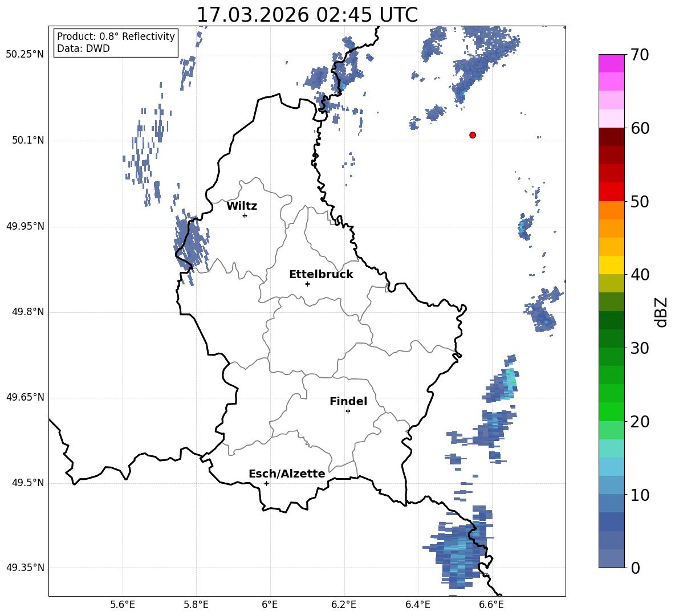Click the 6.2°E longitude label

344,605
